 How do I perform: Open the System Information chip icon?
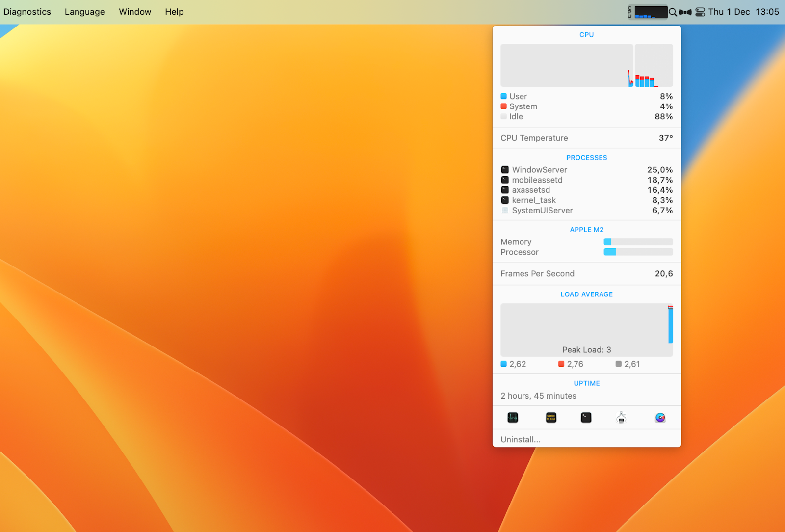pos(621,418)
